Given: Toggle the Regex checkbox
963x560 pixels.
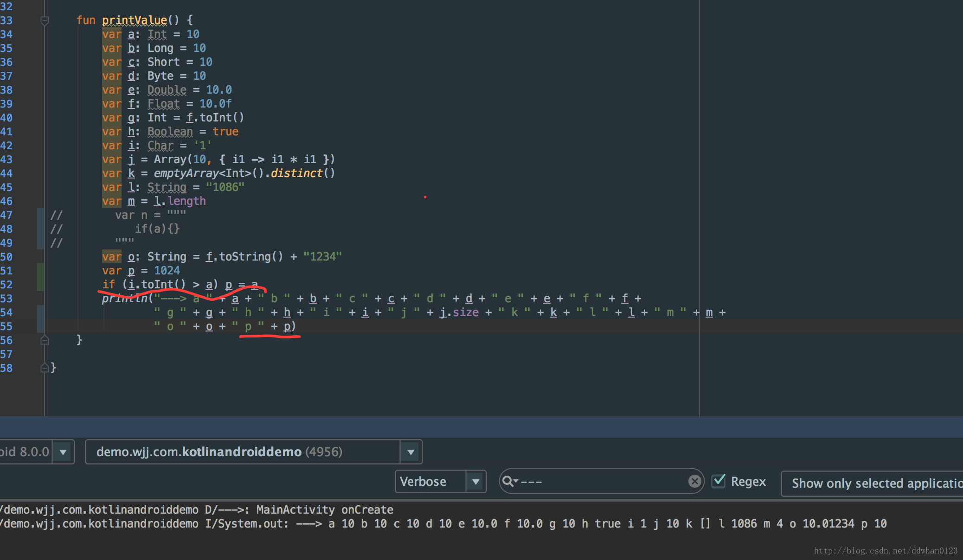Looking at the screenshot, I should [x=719, y=481].
